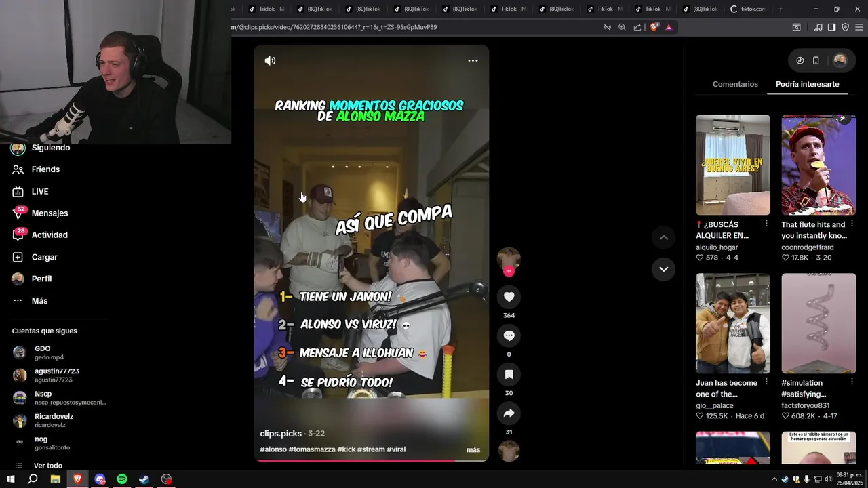Open the get-app phone icon in header
The width and height of the screenshot is (868, 488).
[816, 60]
